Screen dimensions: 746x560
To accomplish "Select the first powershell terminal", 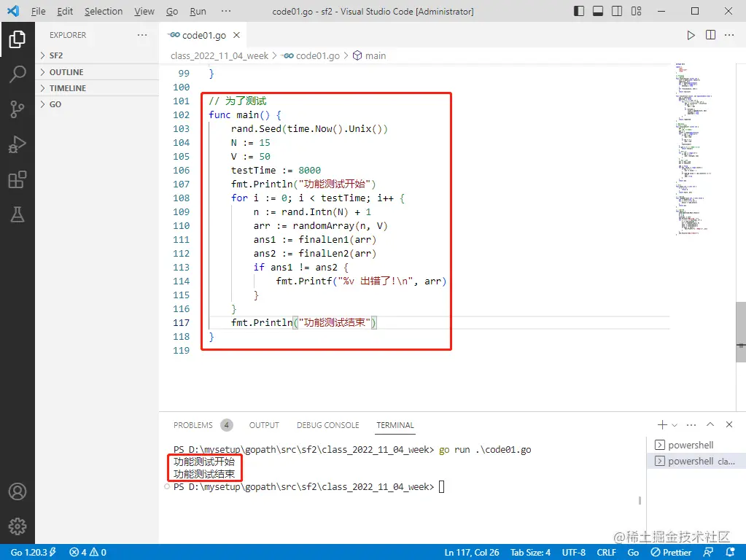I will tap(696, 445).
